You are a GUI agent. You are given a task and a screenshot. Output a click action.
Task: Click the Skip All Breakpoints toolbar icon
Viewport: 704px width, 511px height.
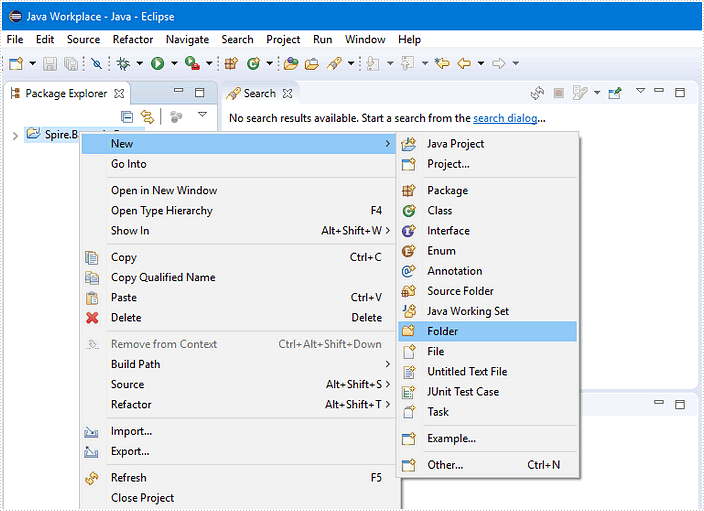pos(96,64)
